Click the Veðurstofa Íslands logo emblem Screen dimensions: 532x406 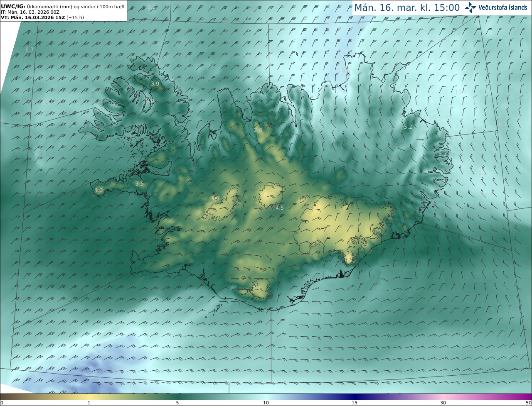click(470, 7)
